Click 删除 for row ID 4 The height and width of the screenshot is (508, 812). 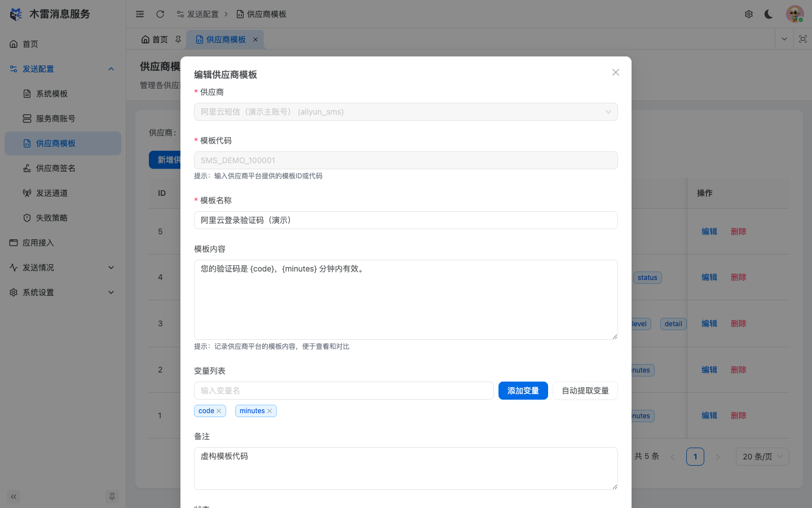(x=739, y=277)
